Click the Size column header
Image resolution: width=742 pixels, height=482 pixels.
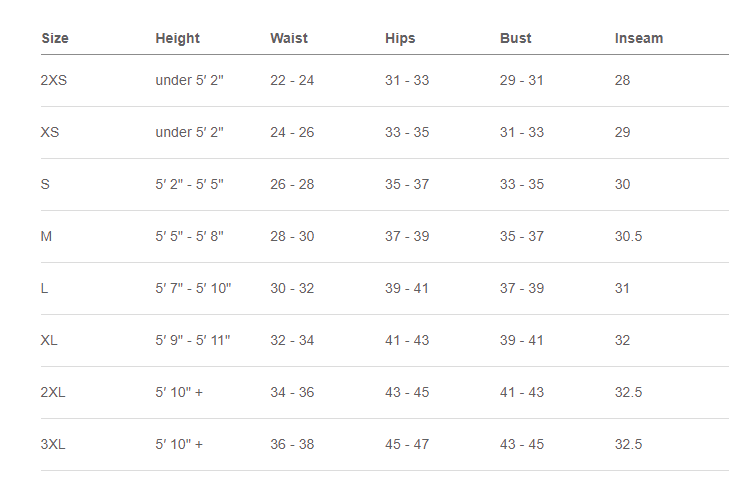coord(55,39)
